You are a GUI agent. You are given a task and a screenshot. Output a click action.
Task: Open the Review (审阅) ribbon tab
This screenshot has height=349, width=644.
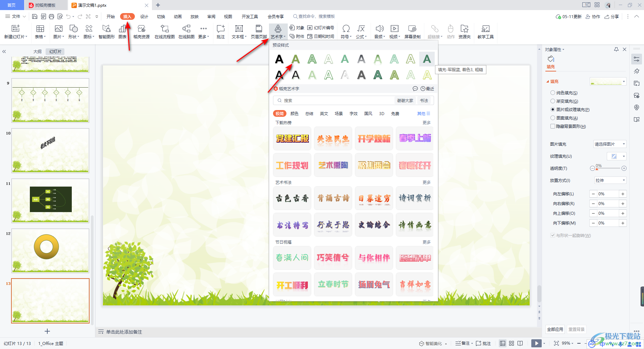[x=211, y=16]
